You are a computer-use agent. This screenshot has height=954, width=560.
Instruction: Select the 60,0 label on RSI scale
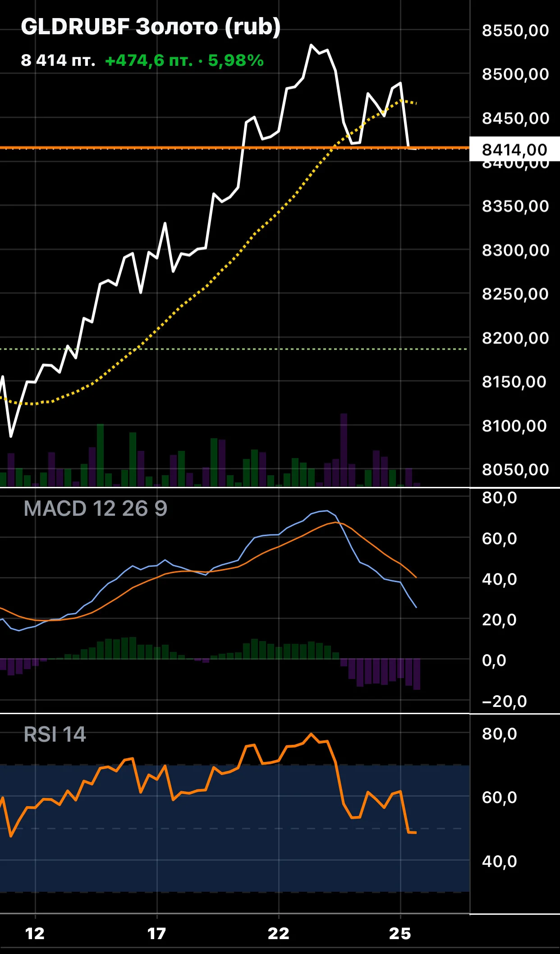click(500, 798)
